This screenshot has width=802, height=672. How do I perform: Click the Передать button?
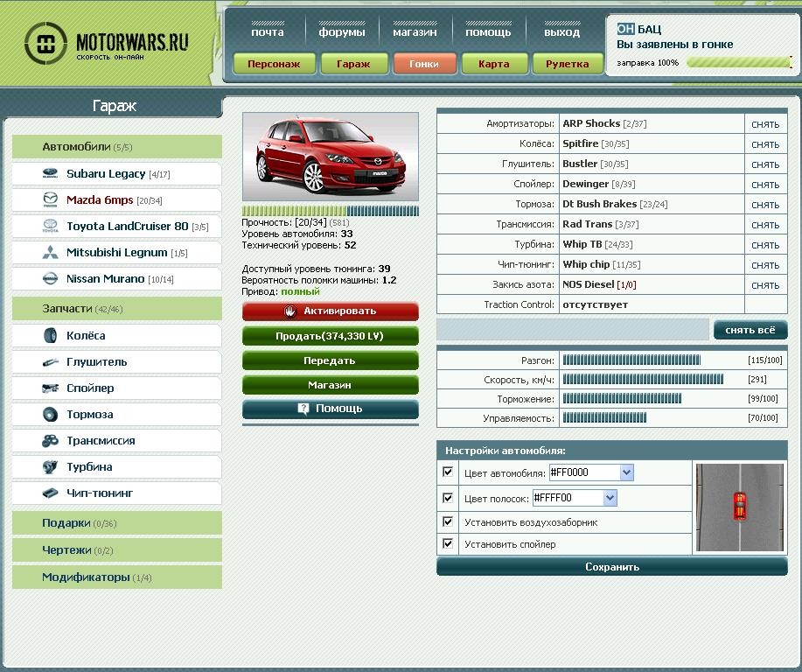[330, 360]
